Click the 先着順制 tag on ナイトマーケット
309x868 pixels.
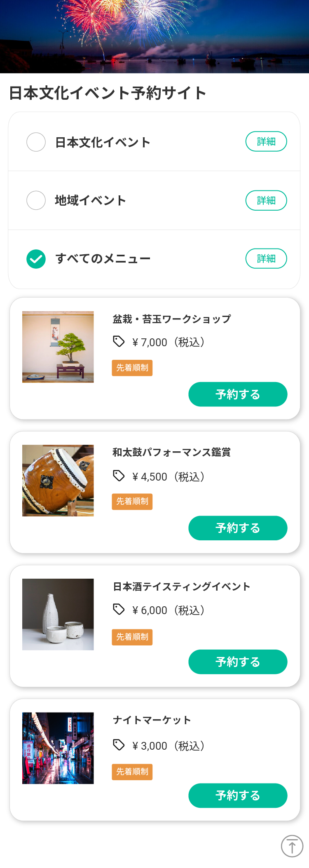pos(132,772)
